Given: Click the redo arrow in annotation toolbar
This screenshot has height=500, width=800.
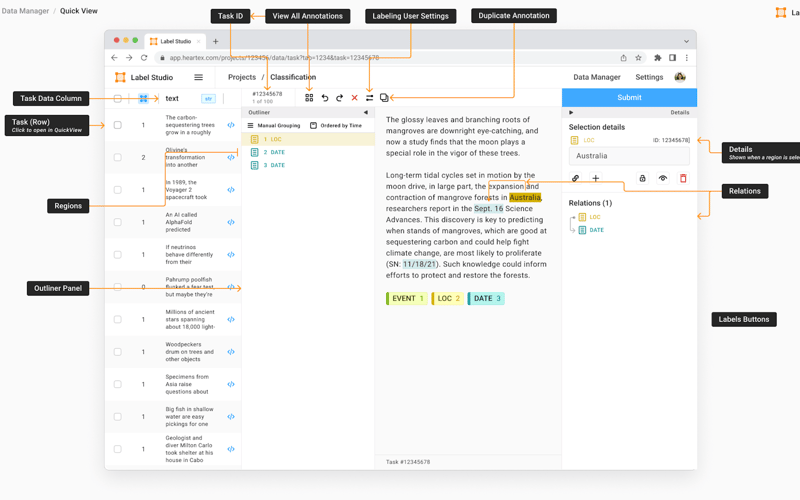Looking at the screenshot, I should (x=339, y=98).
